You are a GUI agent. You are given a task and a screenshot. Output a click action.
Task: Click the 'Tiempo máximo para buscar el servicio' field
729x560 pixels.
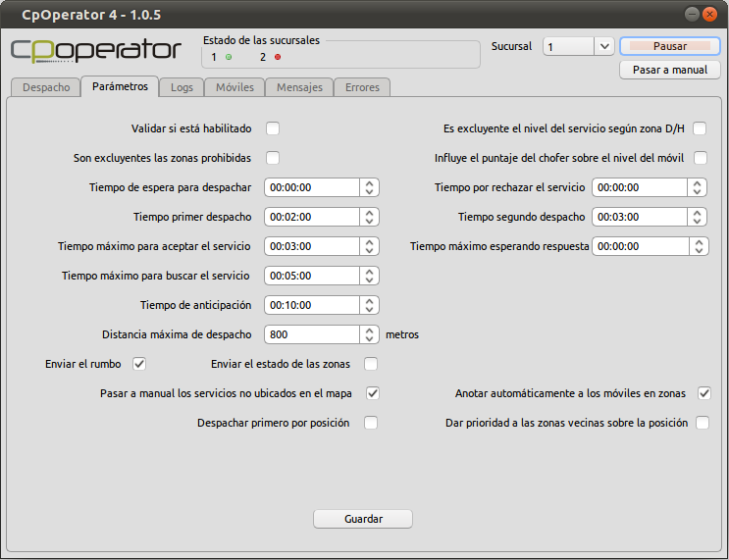click(312, 276)
